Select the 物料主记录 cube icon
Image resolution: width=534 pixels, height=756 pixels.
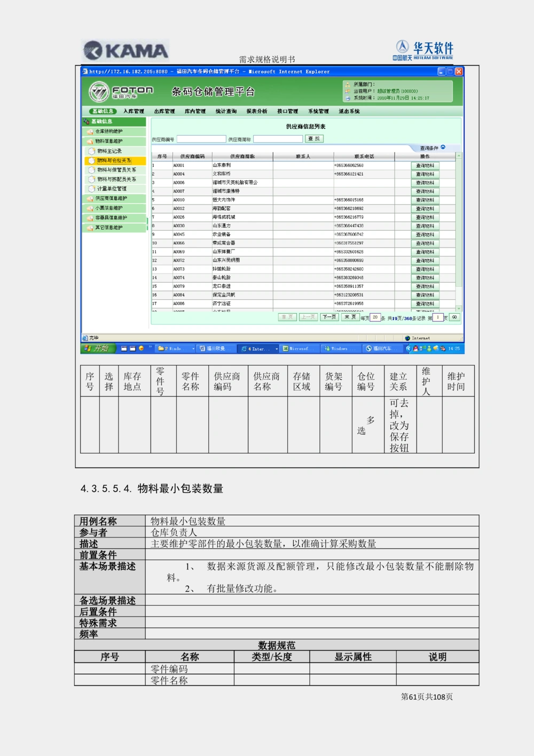(x=92, y=151)
